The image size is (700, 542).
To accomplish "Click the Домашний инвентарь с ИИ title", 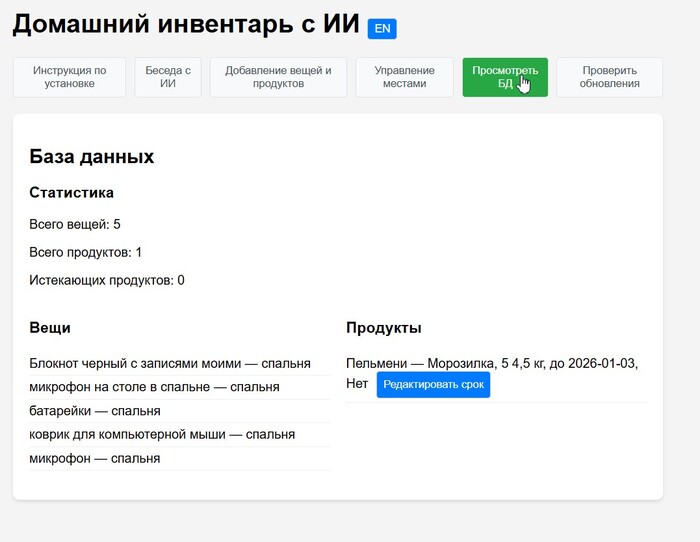I will (x=186, y=26).
